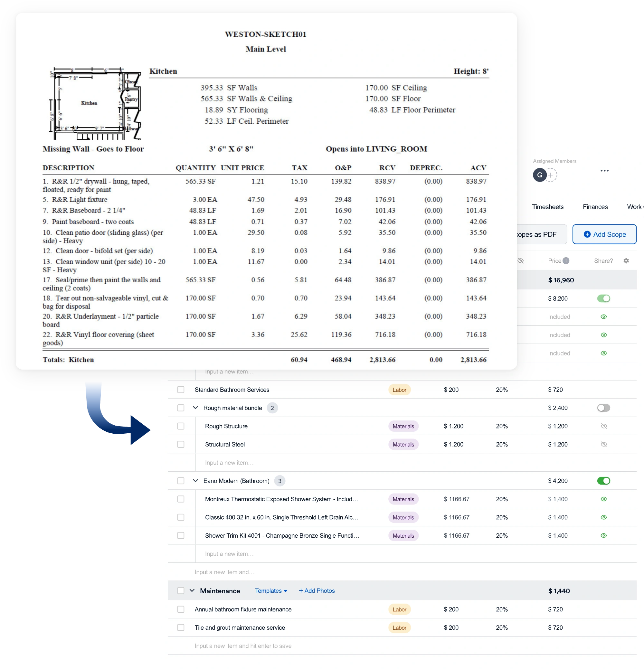Show hidden Structural Steel item via eye icon
This screenshot has width=644, height=669.
tap(603, 444)
